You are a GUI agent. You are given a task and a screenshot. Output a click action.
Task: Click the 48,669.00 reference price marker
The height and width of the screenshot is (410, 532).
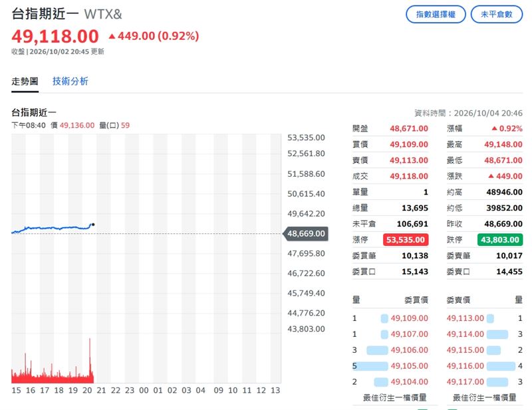[x=306, y=234]
